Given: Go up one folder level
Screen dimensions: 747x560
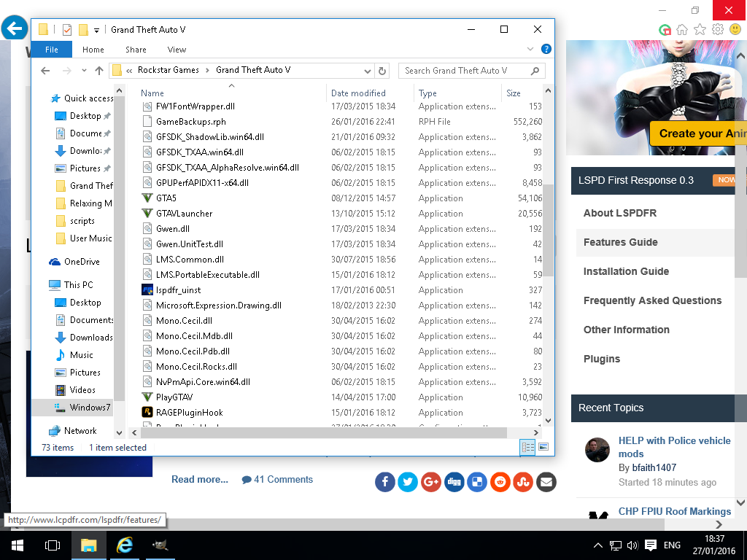Looking at the screenshot, I should 99,71.
